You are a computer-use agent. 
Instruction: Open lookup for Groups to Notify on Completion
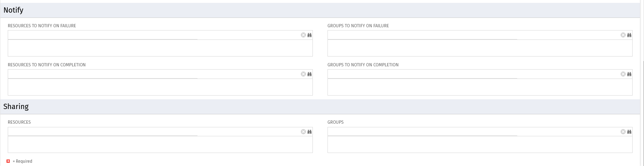coord(629,74)
